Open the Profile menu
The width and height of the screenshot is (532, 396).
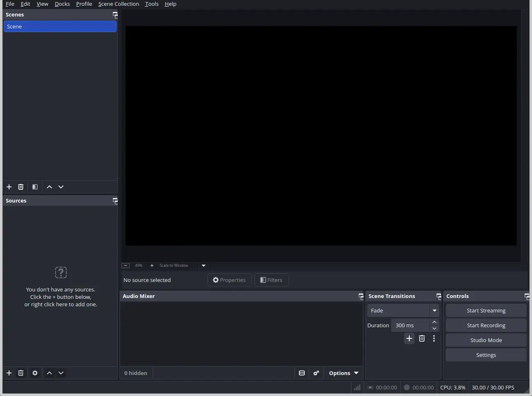coord(84,4)
